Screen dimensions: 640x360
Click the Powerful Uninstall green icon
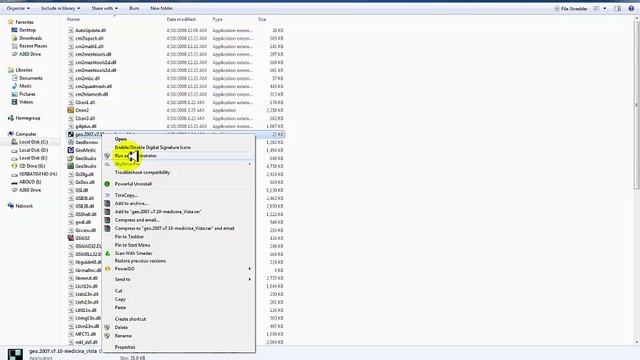(x=107, y=184)
